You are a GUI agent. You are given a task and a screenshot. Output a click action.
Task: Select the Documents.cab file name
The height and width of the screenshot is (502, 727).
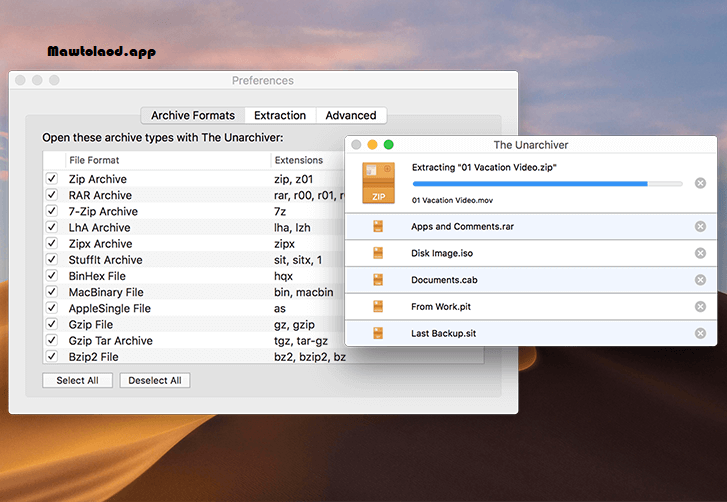444,280
